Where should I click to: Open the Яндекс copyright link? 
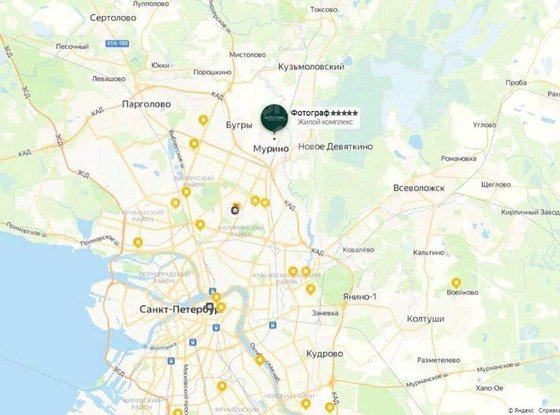521,411
